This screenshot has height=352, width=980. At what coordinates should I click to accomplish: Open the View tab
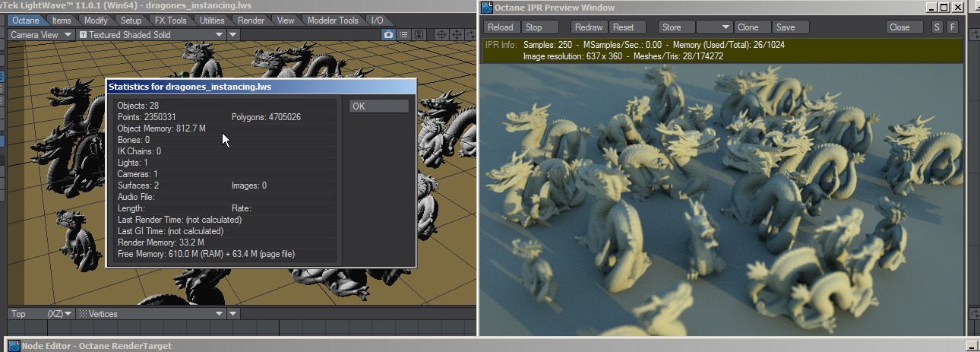click(x=286, y=21)
